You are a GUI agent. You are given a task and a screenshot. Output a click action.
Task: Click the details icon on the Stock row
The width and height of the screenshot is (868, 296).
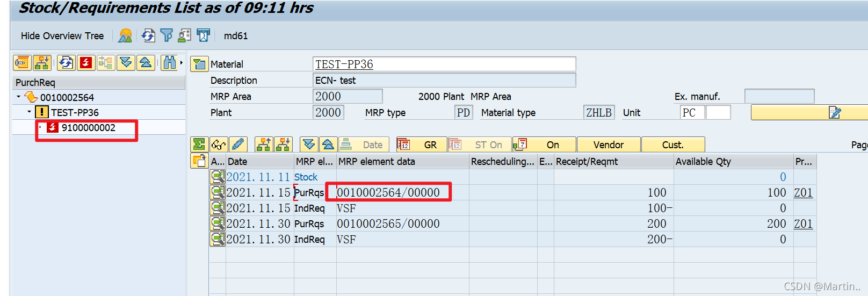tap(218, 177)
